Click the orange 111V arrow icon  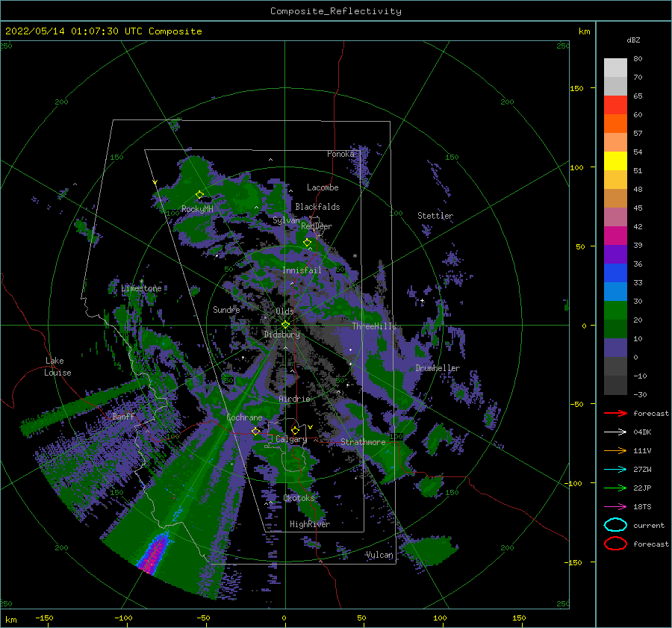(615, 450)
